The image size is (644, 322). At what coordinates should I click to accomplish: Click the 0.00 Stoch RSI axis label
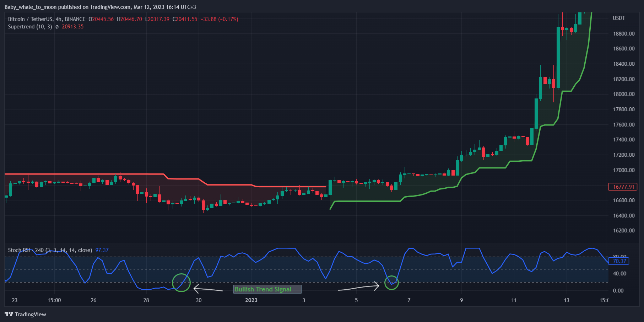tap(618, 291)
